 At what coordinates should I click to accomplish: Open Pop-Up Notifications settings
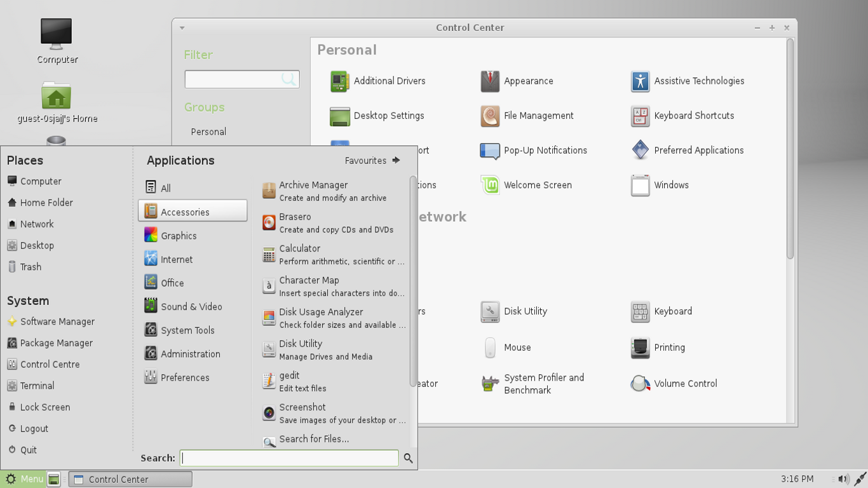tap(534, 151)
